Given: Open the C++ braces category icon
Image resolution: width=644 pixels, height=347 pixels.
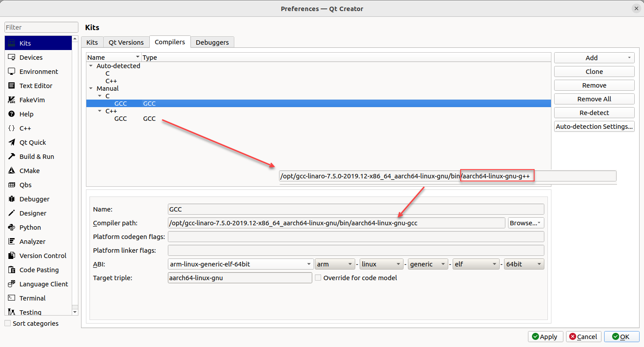Looking at the screenshot, I should click(x=12, y=128).
